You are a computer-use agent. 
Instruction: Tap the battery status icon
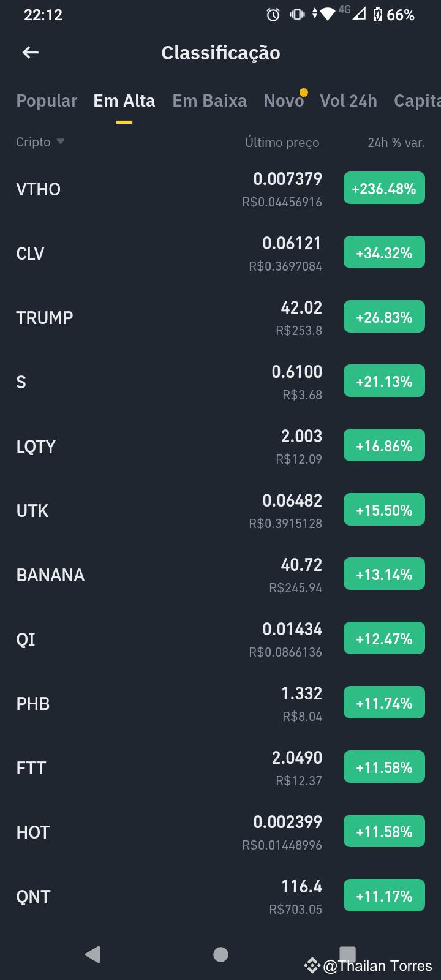coord(378,15)
